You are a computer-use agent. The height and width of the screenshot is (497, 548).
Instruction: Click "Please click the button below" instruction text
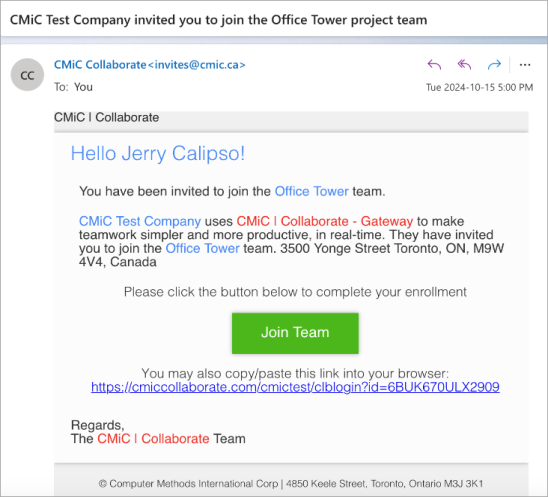[x=295, y=292]
